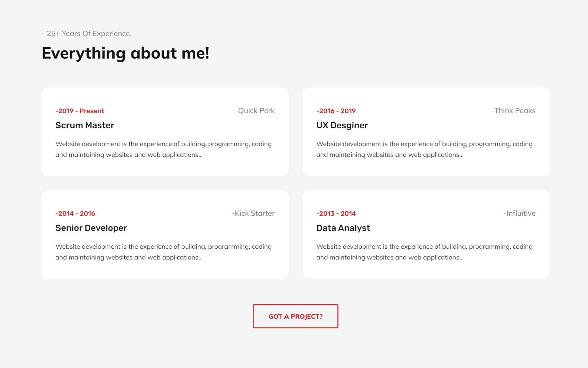The height and width of the screenshot is (368, 588).
Task: Click the Senior Developer job title
Action: pyautogui.click(x=91, y=228)
